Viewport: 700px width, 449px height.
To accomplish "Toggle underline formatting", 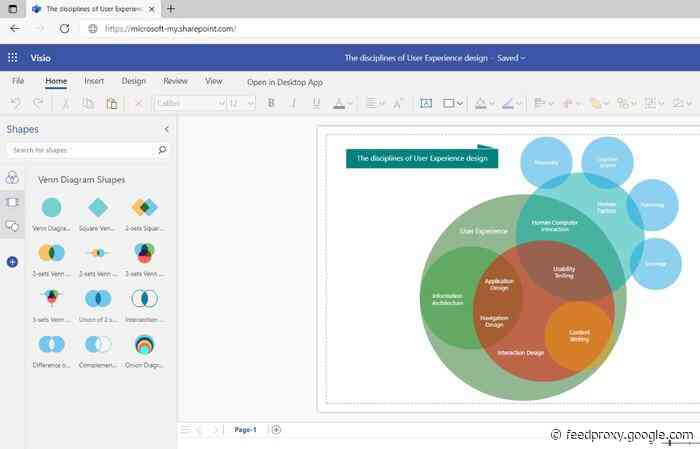I will 317,104.
